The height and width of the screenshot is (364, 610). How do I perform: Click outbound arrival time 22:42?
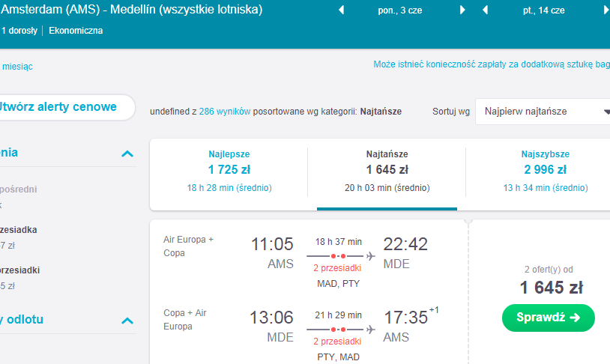click(x=405, y=244)
